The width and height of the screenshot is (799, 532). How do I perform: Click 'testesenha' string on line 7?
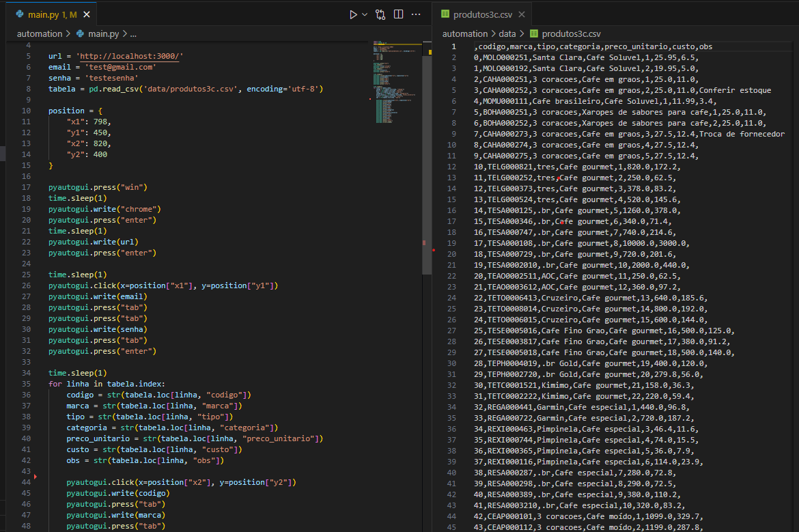point(111,78)
